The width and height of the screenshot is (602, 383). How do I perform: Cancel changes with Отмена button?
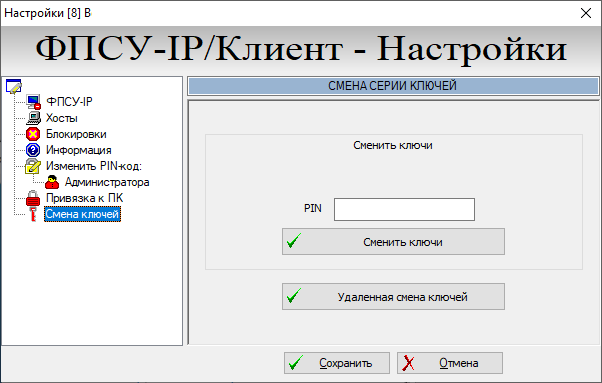click(450, 363)
